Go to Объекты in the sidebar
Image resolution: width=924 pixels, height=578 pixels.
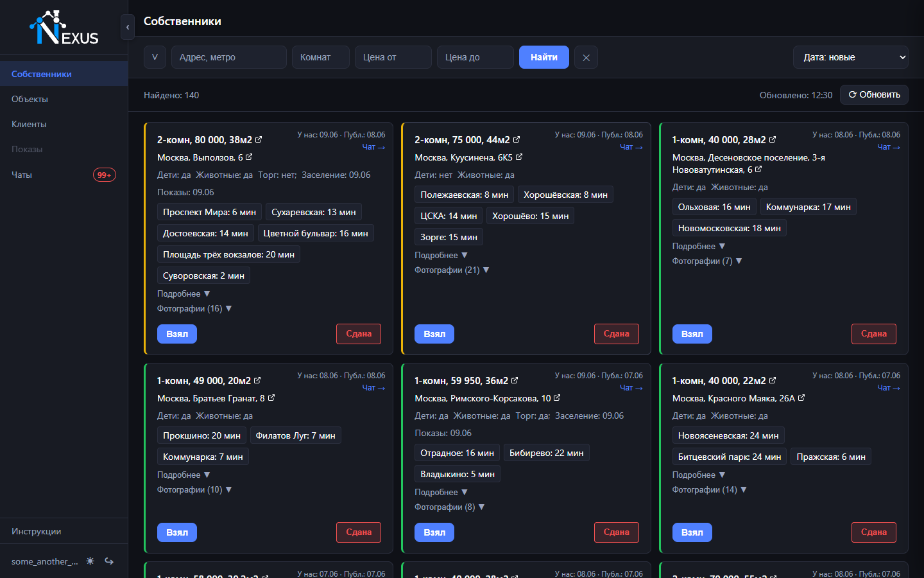[64, 99]
